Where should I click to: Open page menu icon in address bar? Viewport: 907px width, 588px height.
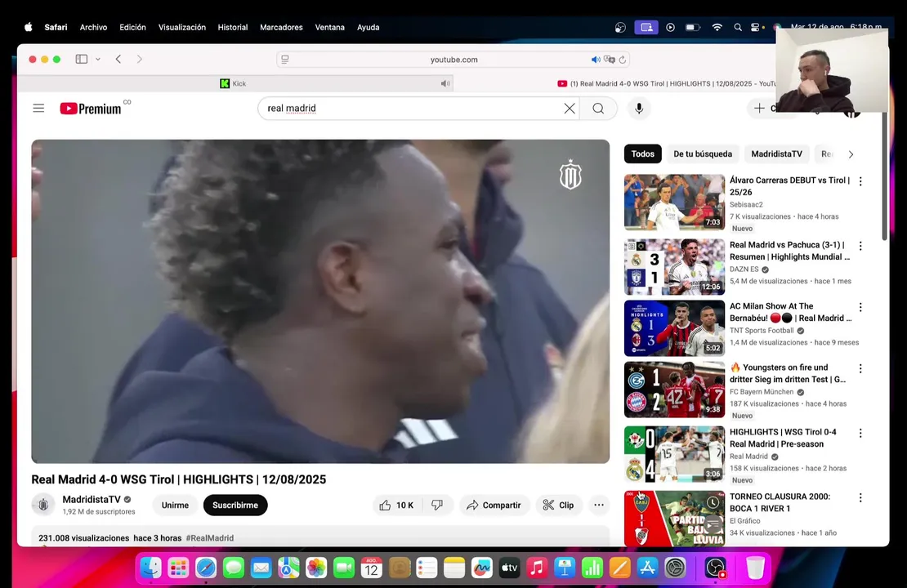tap(285, 59)
